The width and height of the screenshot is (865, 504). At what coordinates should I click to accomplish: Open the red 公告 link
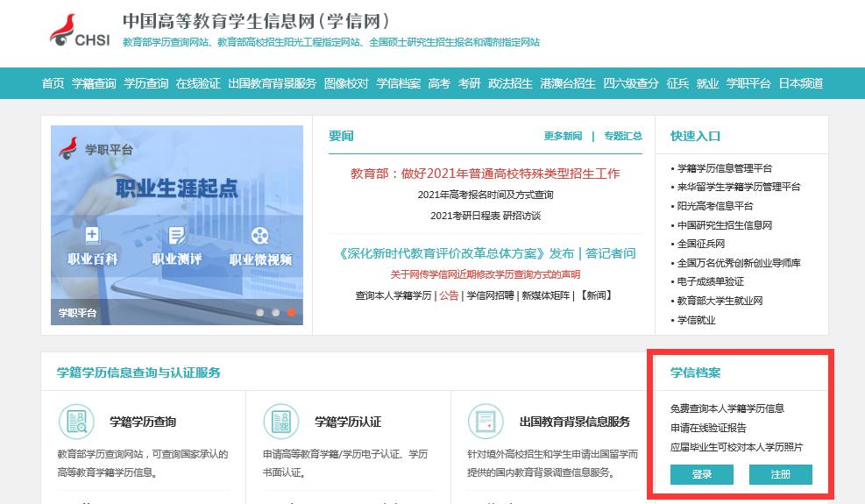click(x=449, y=295)
